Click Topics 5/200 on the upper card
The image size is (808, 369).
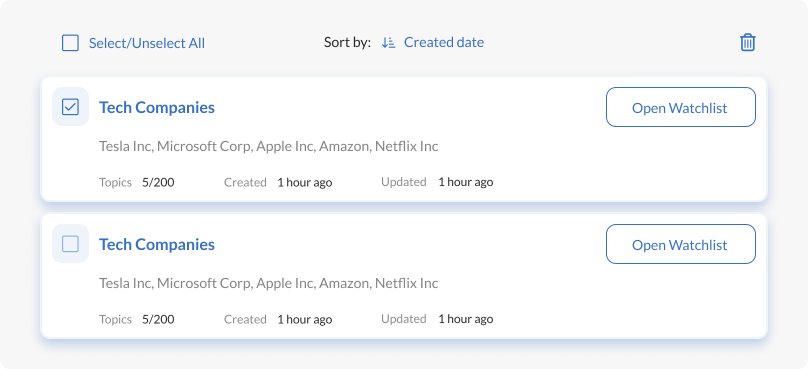pyautogui.click(x=137, y=182)
